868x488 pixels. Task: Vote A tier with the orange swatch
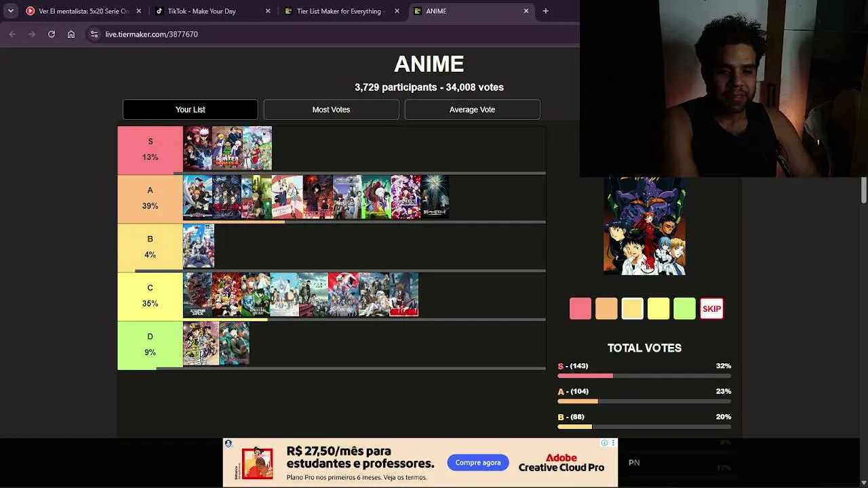click(x=606, y=308)
